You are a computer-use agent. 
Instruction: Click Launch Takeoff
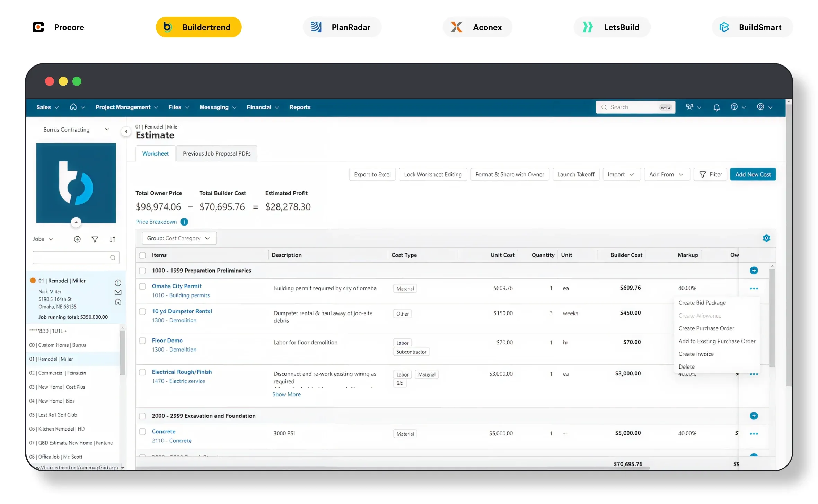576,174
